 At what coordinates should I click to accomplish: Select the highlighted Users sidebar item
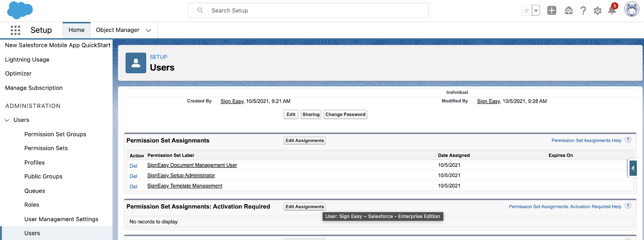(56, 233)
